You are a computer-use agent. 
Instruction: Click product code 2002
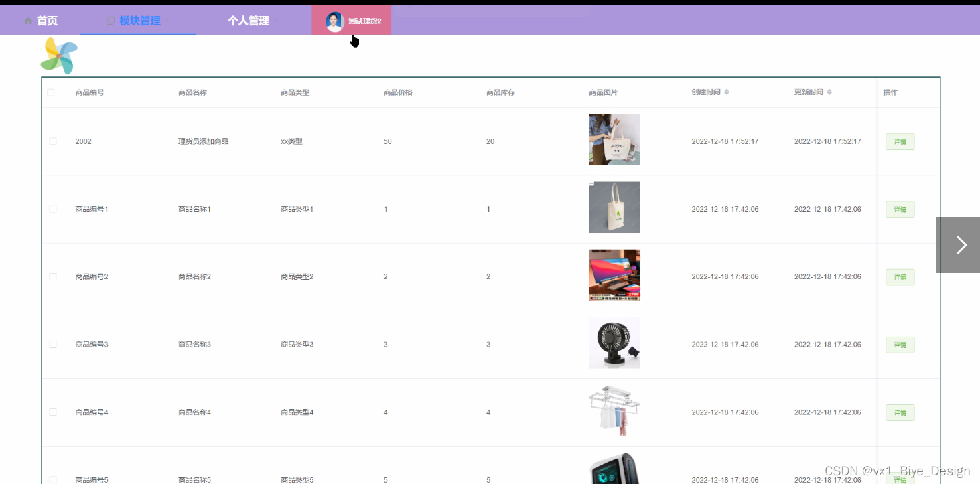83,141
